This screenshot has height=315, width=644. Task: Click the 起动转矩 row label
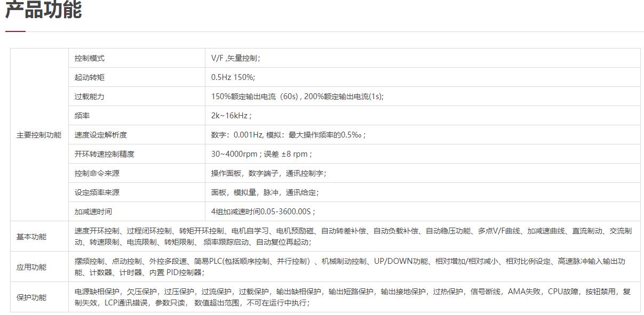pos(90,77)
